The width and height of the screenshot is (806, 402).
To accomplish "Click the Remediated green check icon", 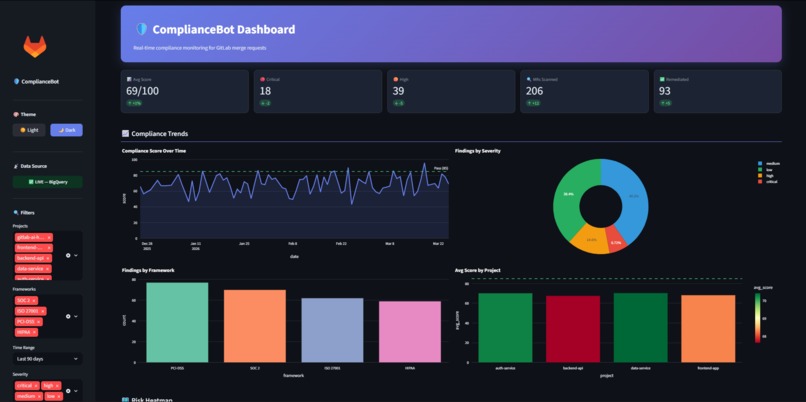I will point(662,80).
